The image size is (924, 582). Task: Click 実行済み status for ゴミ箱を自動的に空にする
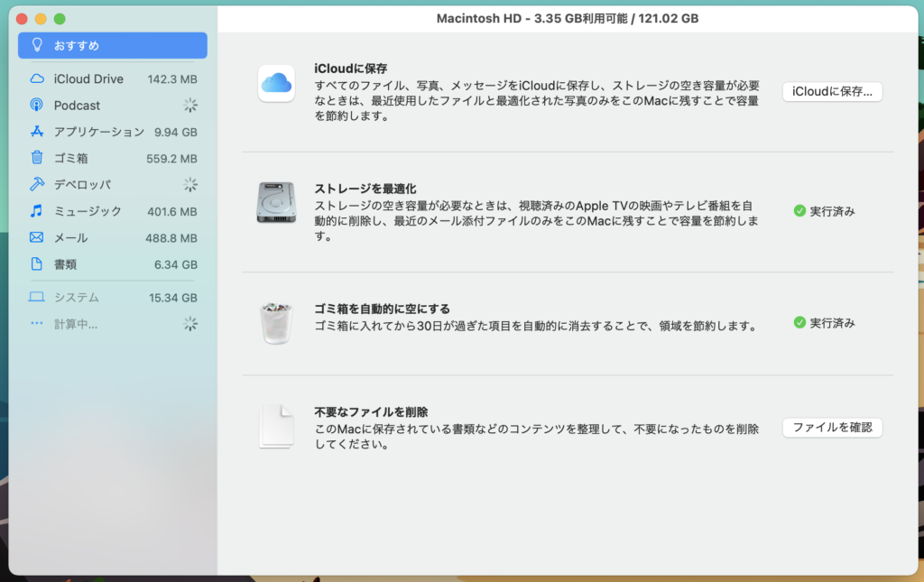coord(832,322)
